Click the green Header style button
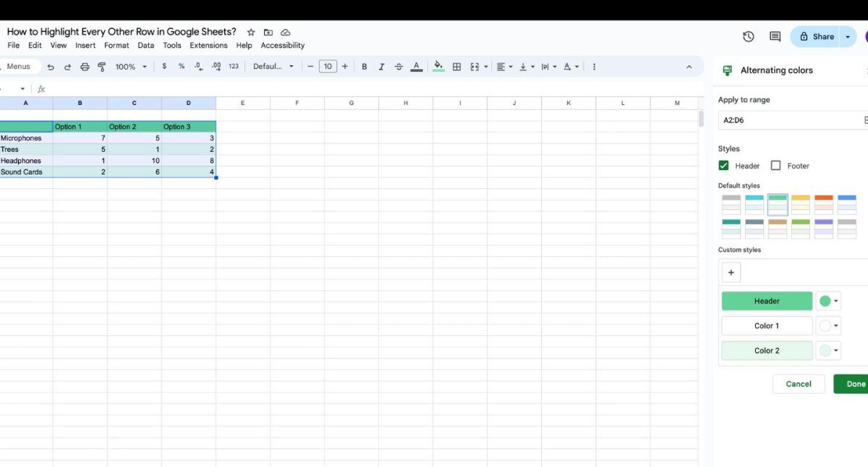Viewport: 868px width, 467px height. click(x=767, y=301)
